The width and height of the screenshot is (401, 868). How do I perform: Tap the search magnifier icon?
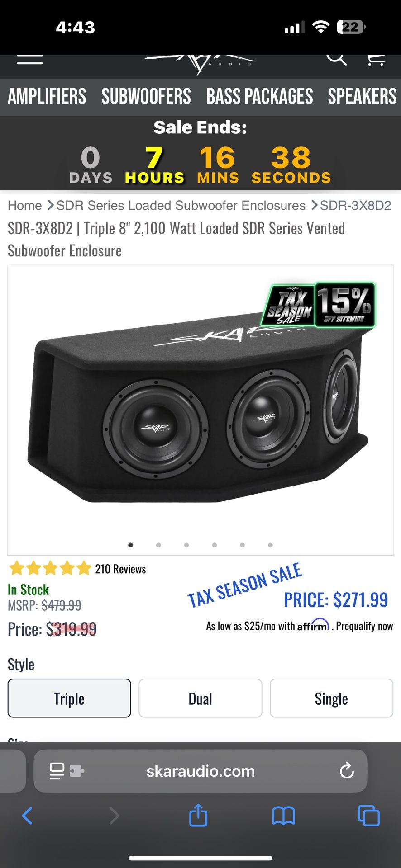[337, 59]
